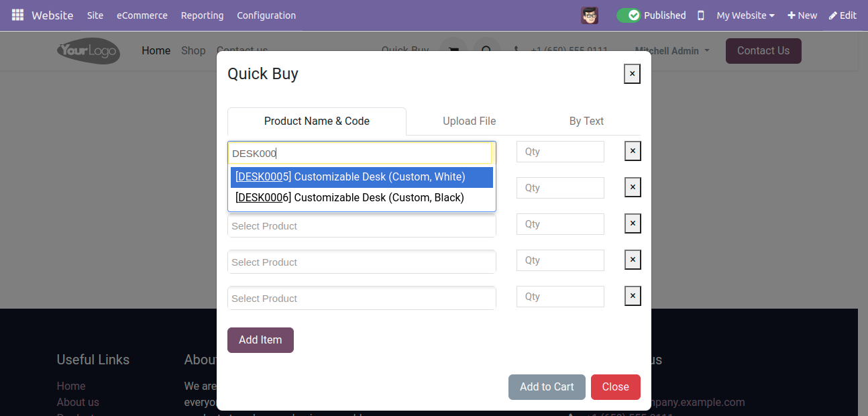Click the search magnifier icon
Image resolution: width=868 pixels, height=416 pixels.
[x=487, y=50]
